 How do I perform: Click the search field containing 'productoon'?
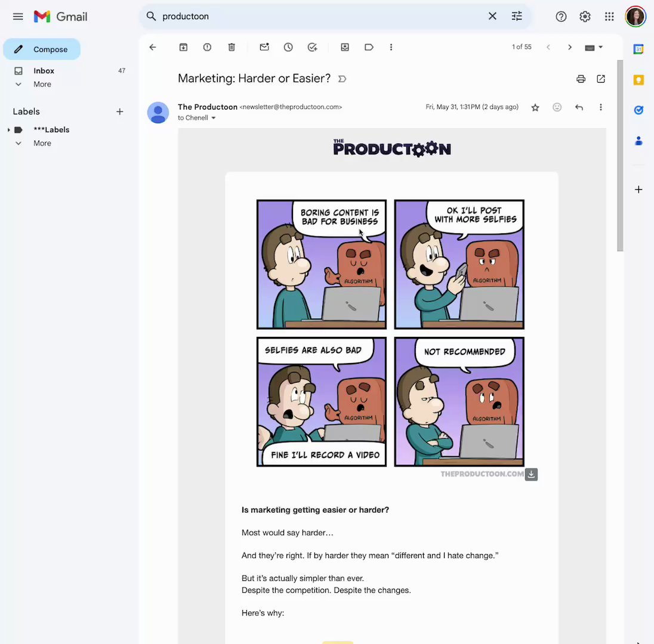[321, 16]
